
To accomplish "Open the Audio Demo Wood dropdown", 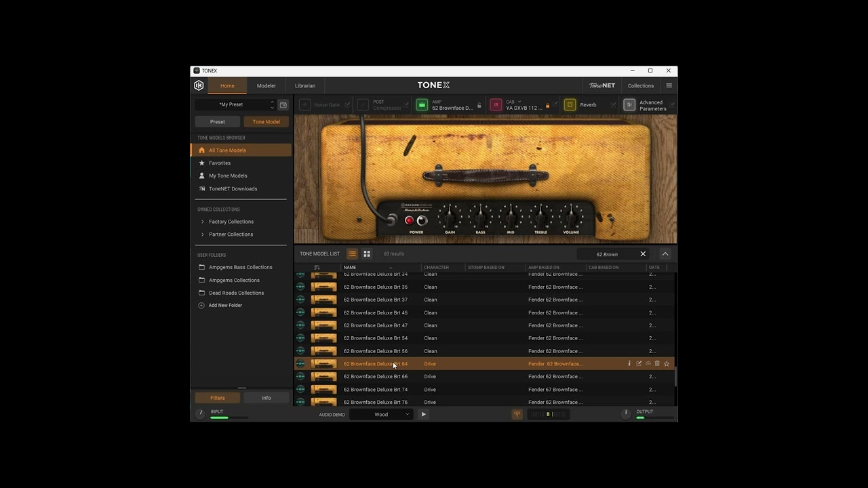I will pos(381,414).
